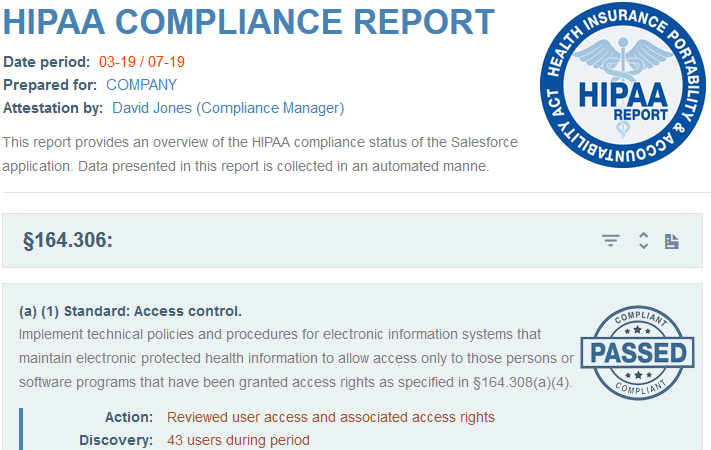711x450 pixels.
Task: Export §164.306 section using document icon
Action: click(672, 241)
